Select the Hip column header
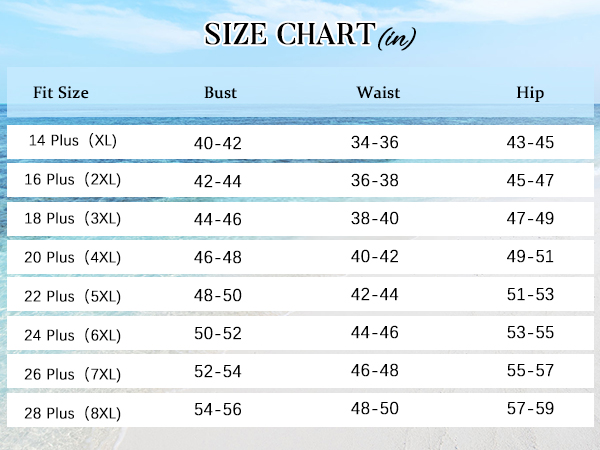 [530, 93]
